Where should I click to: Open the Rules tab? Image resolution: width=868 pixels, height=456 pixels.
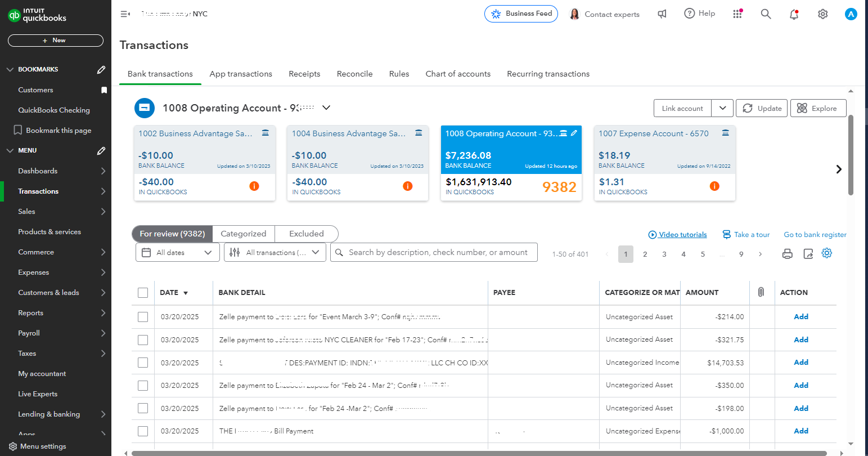399,74
